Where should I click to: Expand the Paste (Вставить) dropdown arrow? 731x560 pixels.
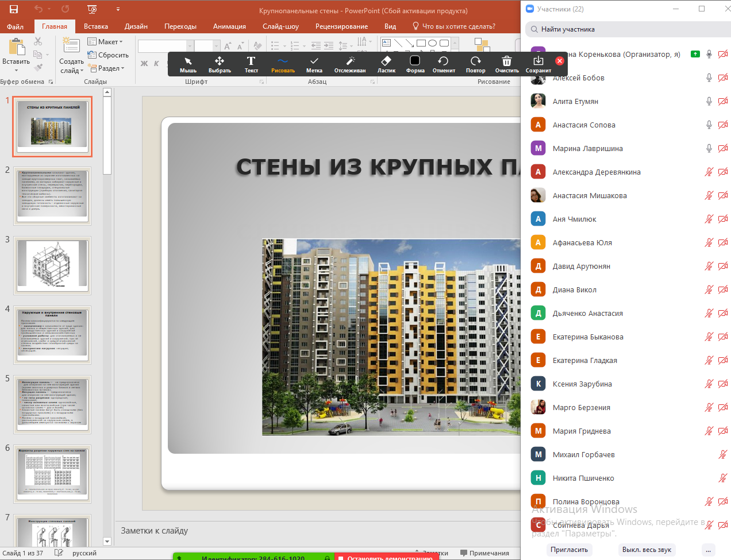[x=16, y=70]
